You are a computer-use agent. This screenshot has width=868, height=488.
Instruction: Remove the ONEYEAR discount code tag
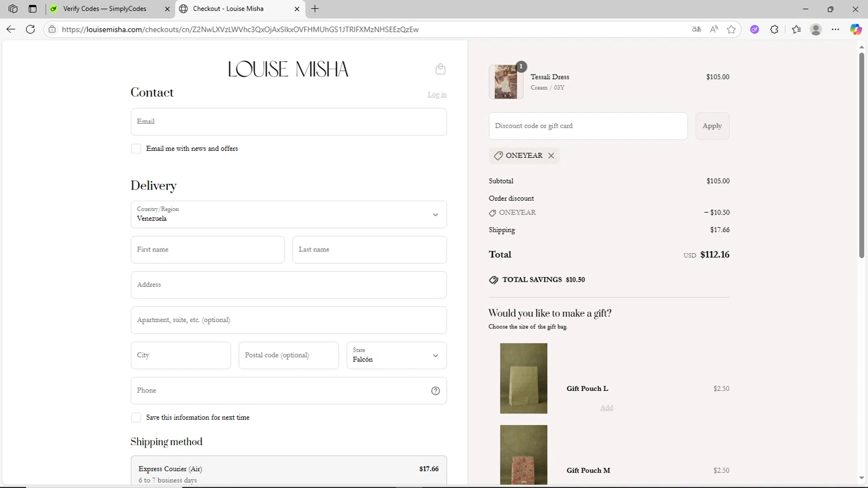pyautogui.click(x=551, y=156)
